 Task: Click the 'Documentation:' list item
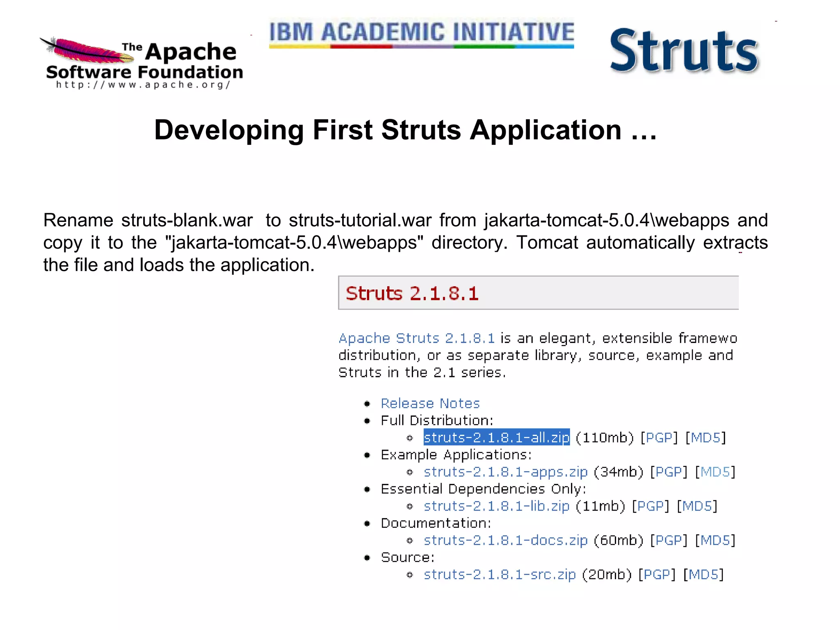pos(436,523)
